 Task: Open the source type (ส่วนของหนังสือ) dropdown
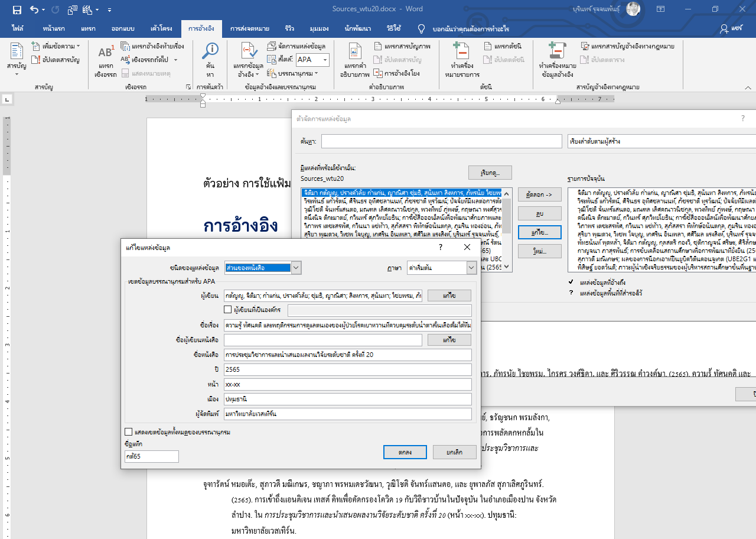[x=296, y=268]
